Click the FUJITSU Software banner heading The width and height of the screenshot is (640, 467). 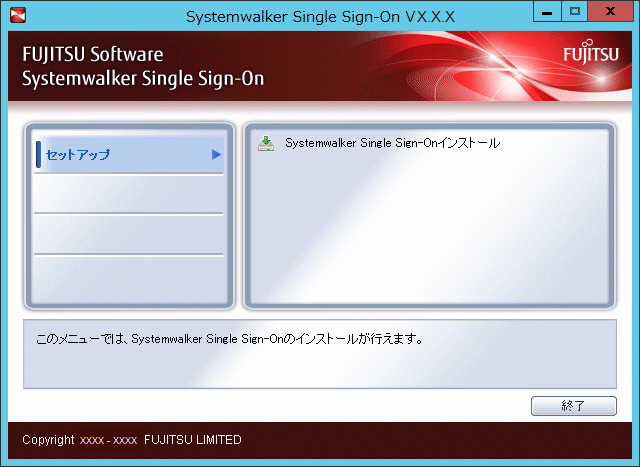point(93,54)
